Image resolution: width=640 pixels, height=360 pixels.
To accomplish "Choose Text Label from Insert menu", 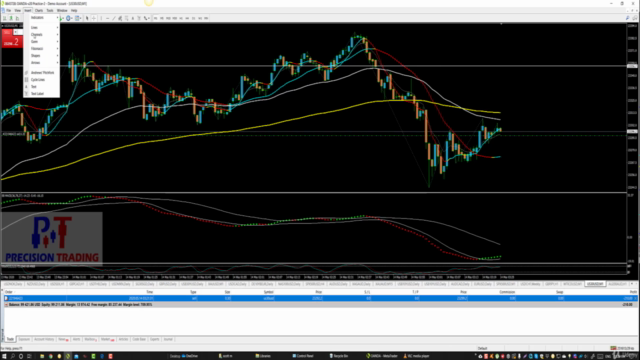I will coord(42,93).
